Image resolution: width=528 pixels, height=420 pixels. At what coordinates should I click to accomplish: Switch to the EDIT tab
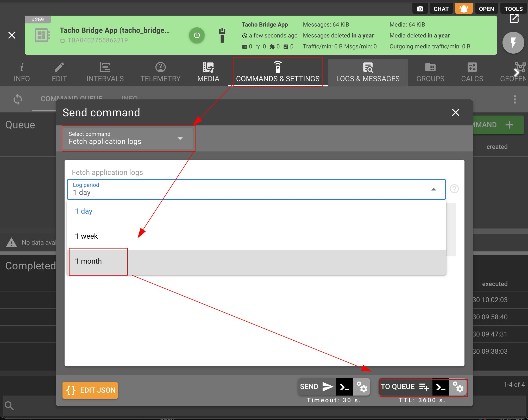59,73
